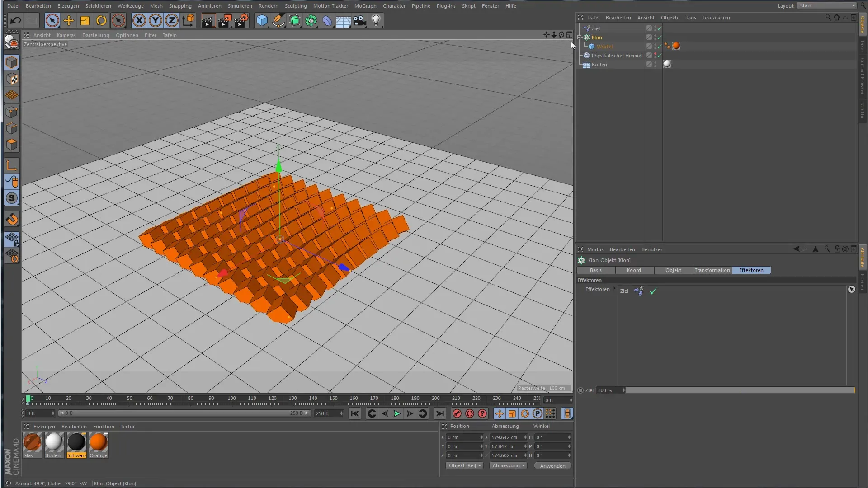Select Würfel object in hierarchy
The width and height of the screenshot is (868, 488).
pos(604,47)
